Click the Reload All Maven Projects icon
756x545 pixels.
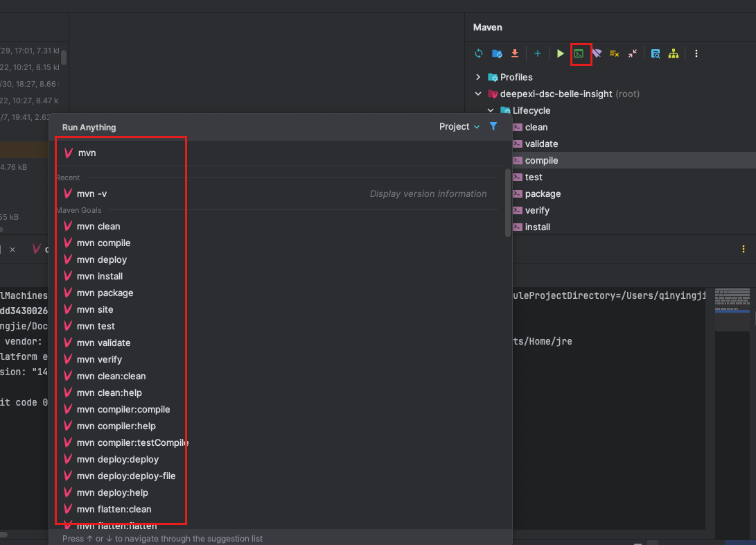478,53
